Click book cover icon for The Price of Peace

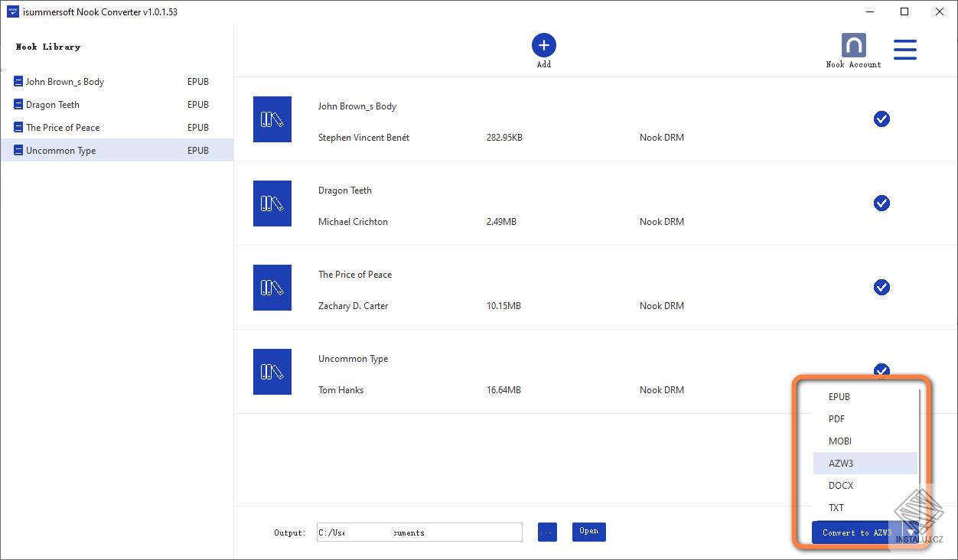click(272, 288)
